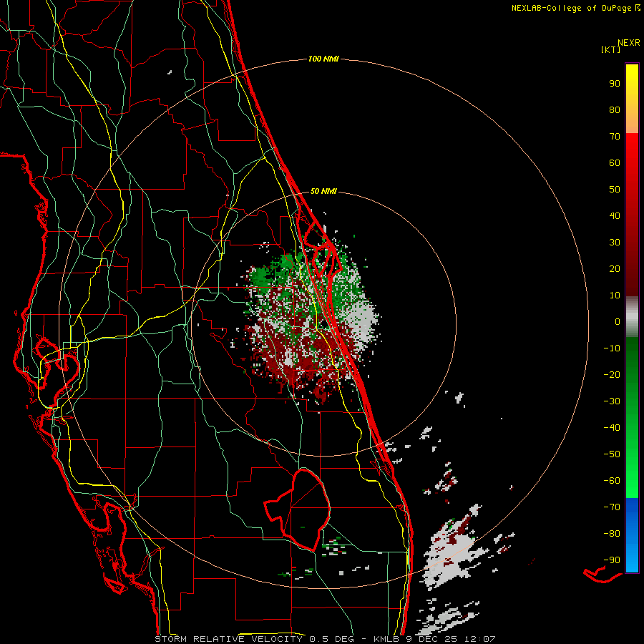This screenshot has width=644, height=644.
Task: Click the NEXLAB-College of DuPage title text
Action: (x=572, y=8)
